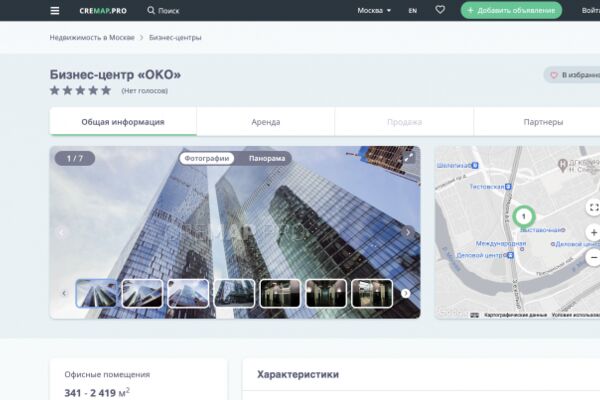Add ОКО to favorites via В избранное
This screenshot has width=600, height=400.
[573, 75]
